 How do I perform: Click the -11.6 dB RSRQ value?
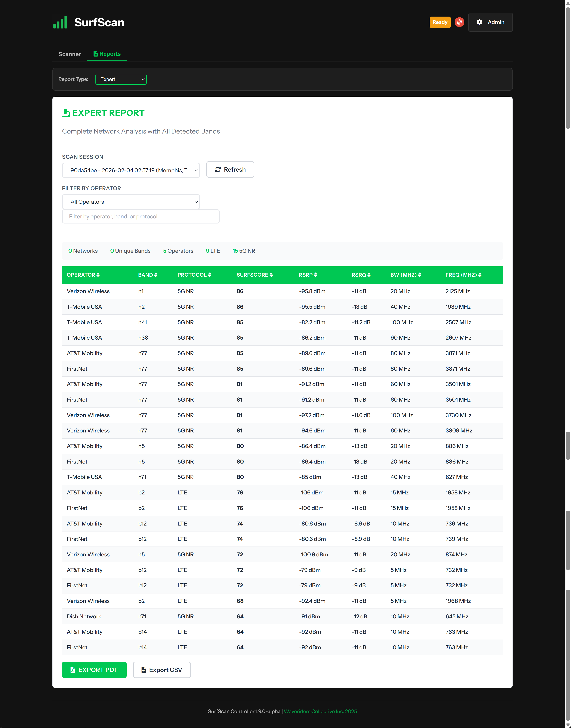pyautogui.click(x=361, y=415)
